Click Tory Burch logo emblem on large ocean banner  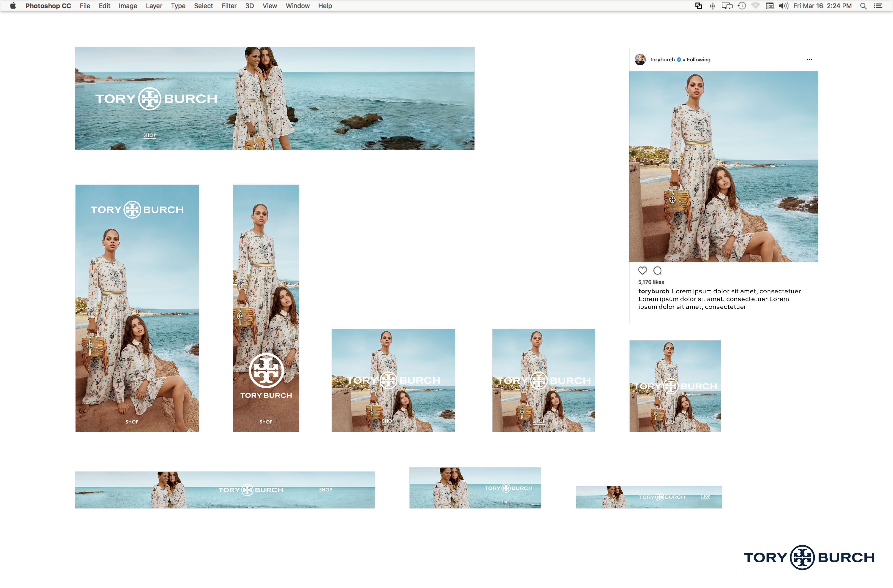tap(150, 99)
